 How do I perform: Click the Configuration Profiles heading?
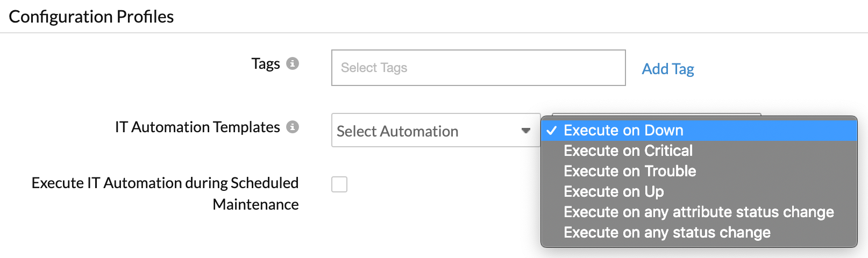click(x=91, y=17)
